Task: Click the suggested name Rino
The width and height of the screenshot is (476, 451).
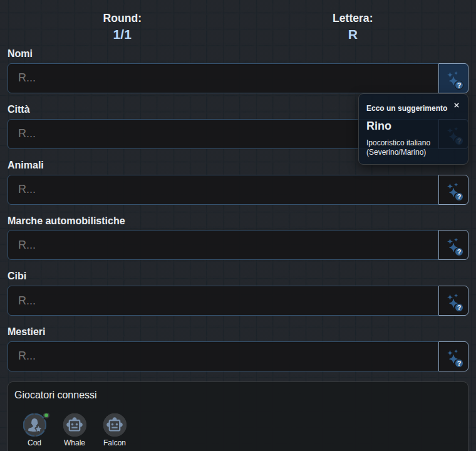Action: 378,126
